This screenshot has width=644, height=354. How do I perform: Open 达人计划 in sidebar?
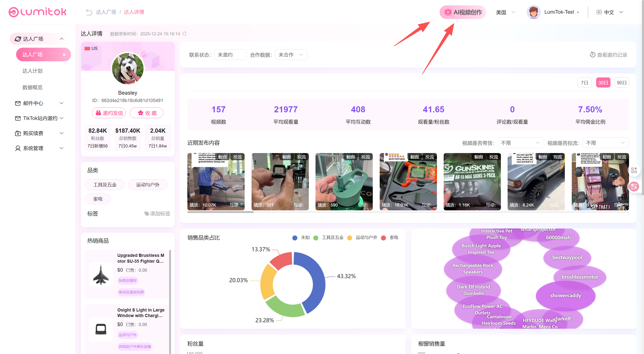click(x=32, y=71)
